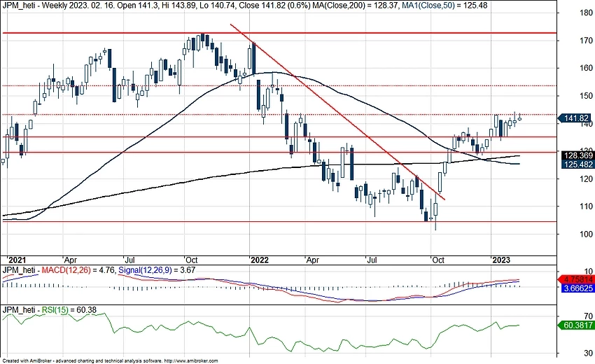Click the latest weekly candle near 141.82
The image size is (595, 364).
(x=519, y=118)
